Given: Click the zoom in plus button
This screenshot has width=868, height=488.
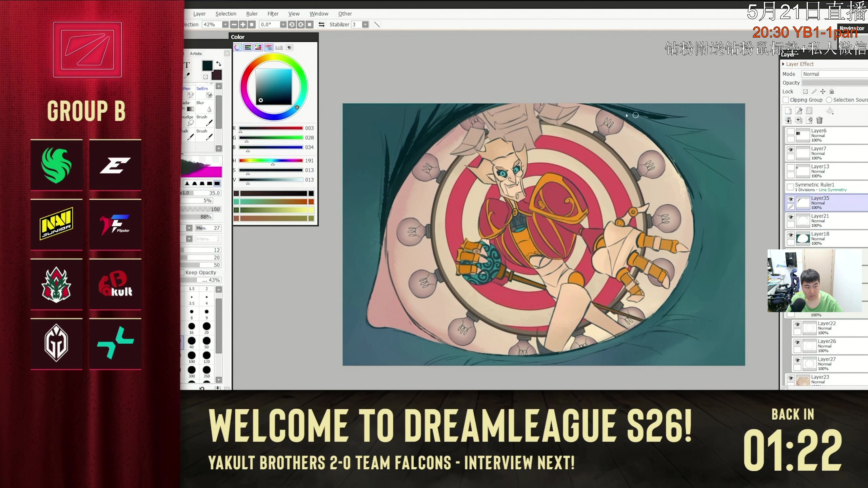Looking at the screenshot, I should click(x=243, y=24).
